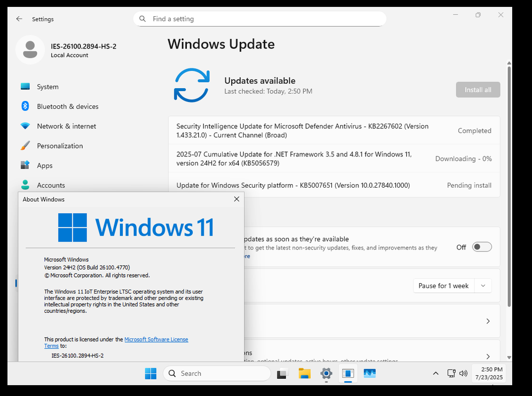
Task: Open the Accounts settings category
Action: 51,185
